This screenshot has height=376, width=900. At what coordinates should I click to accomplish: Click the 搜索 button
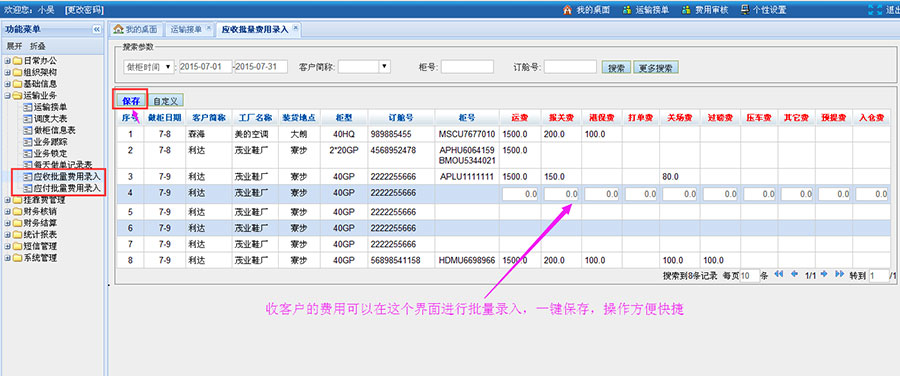coord(616,68)
